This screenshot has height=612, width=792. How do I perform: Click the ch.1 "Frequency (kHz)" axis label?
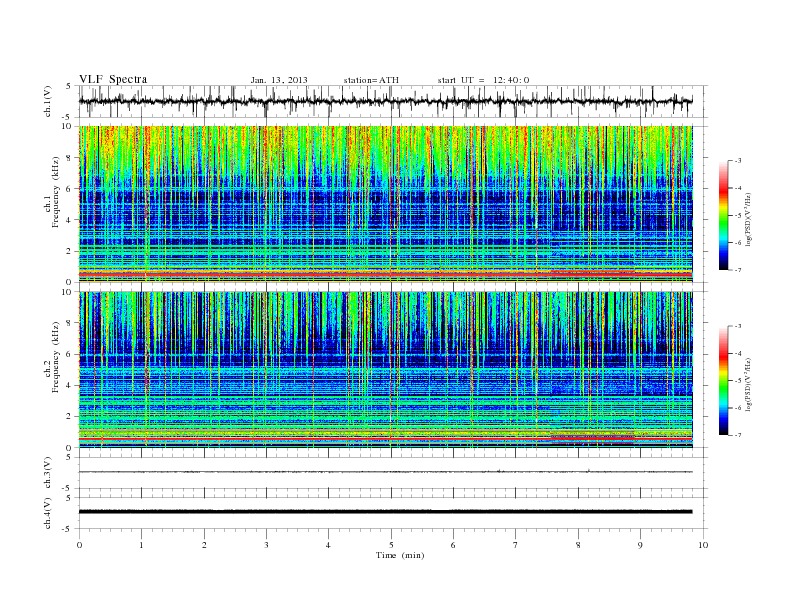(x=56, y=192)
